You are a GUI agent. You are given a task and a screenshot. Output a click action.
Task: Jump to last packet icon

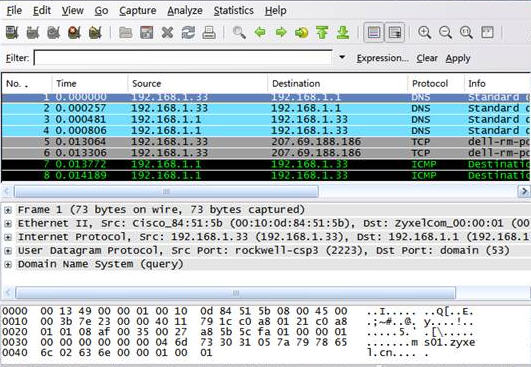(343, 33)
